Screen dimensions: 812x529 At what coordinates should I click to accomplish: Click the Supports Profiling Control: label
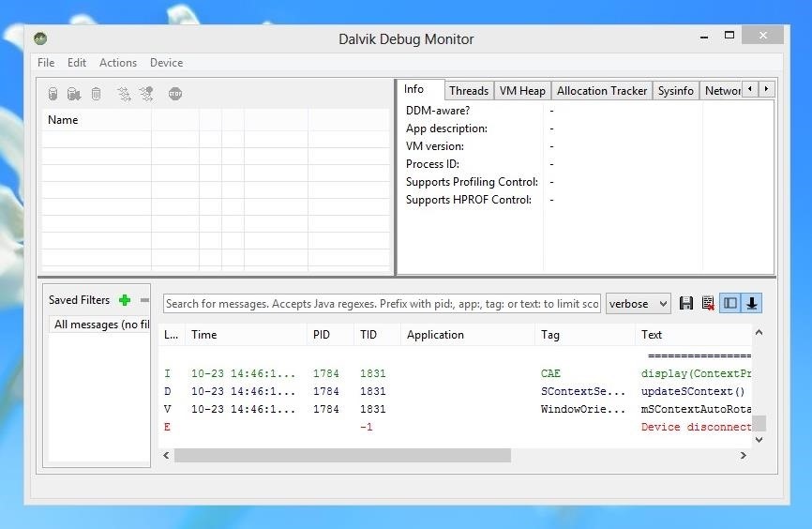pyautogui.click(x=472, y=182)
